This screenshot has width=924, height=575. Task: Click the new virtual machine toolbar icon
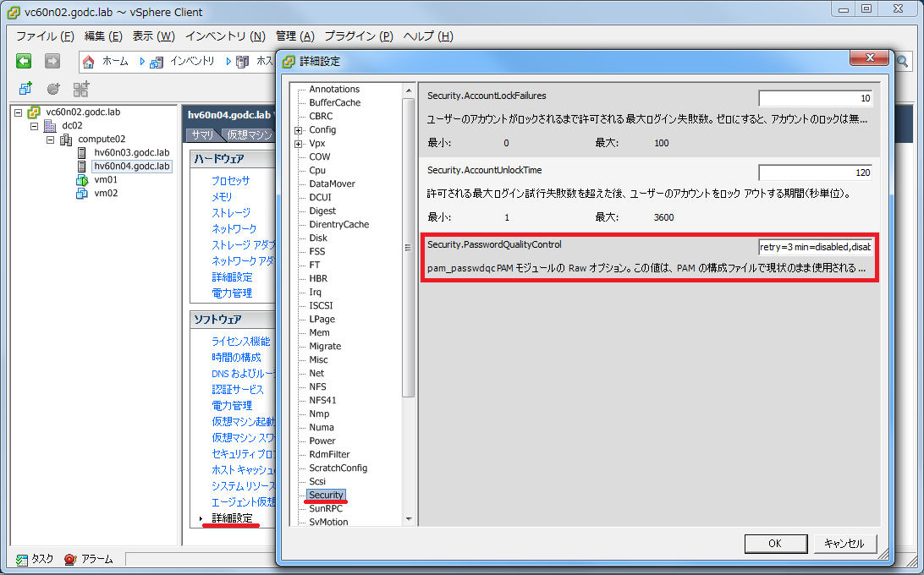point(25,89)
